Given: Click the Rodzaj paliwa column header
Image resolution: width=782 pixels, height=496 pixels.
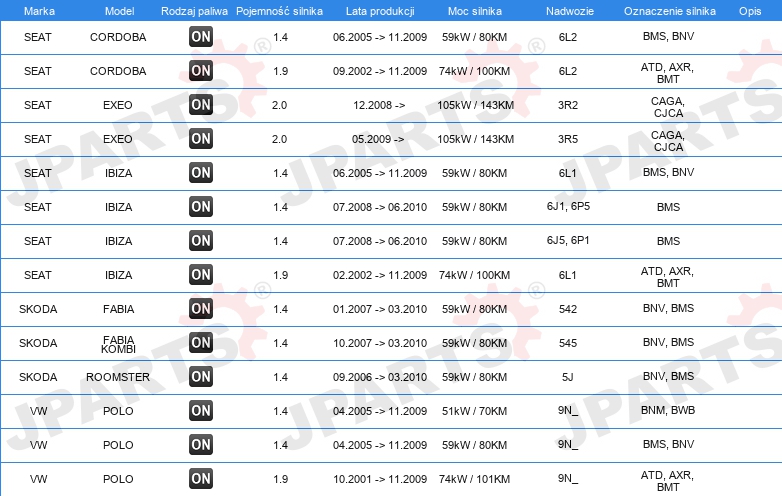Looking at the screenshot, I should pos(194,11).
